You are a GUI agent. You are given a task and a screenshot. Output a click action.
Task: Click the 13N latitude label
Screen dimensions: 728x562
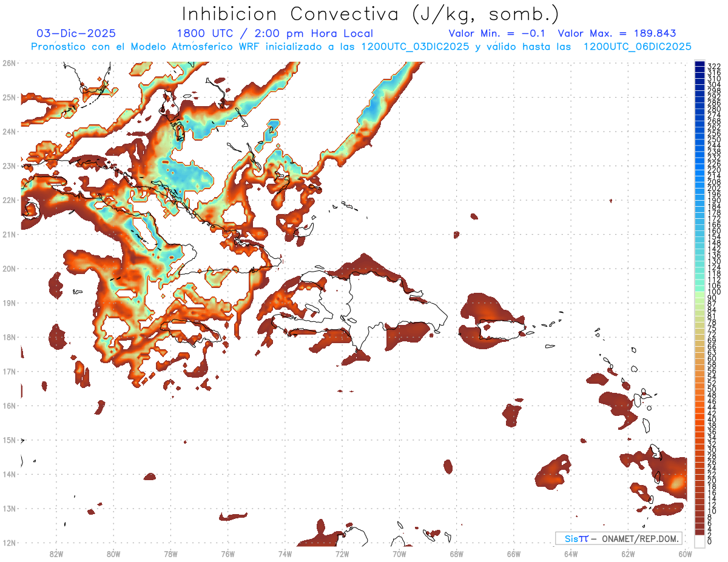coord(9,508)
